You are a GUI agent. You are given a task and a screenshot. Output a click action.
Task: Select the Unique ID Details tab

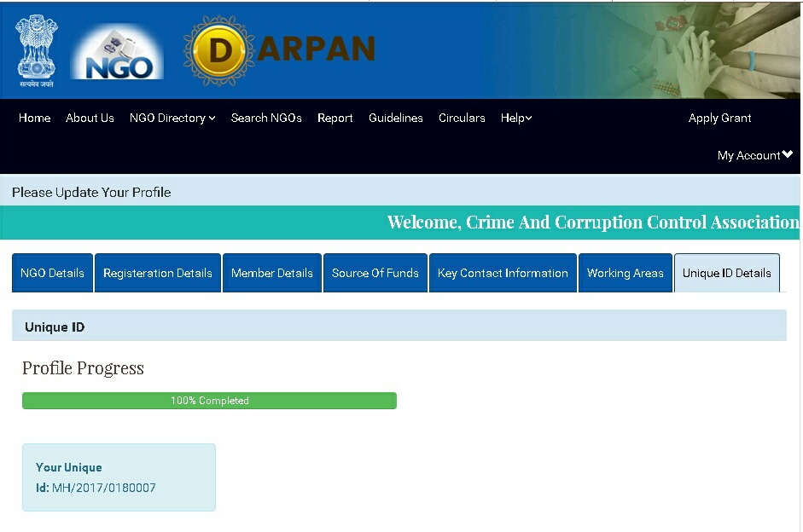[727, 273]
